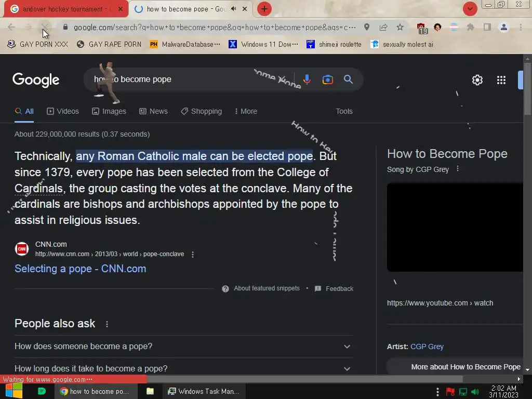Open the extension with 19 badge
This screenshot has height=399, width=532.
(421, 28)
